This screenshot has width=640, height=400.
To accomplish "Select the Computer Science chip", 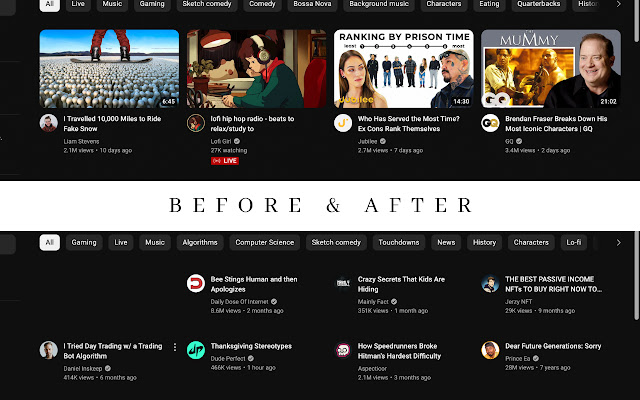I will [x=264, y=242].
